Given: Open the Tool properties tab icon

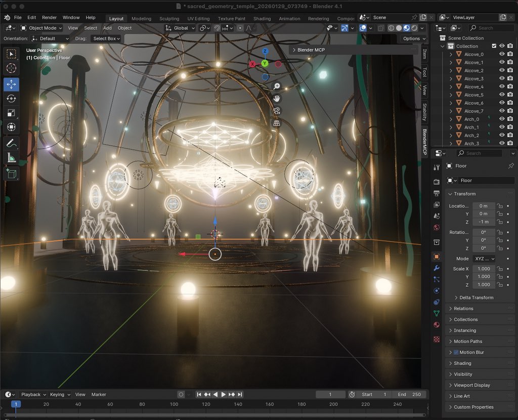Looking at the screenshot, I should (437, 167).
